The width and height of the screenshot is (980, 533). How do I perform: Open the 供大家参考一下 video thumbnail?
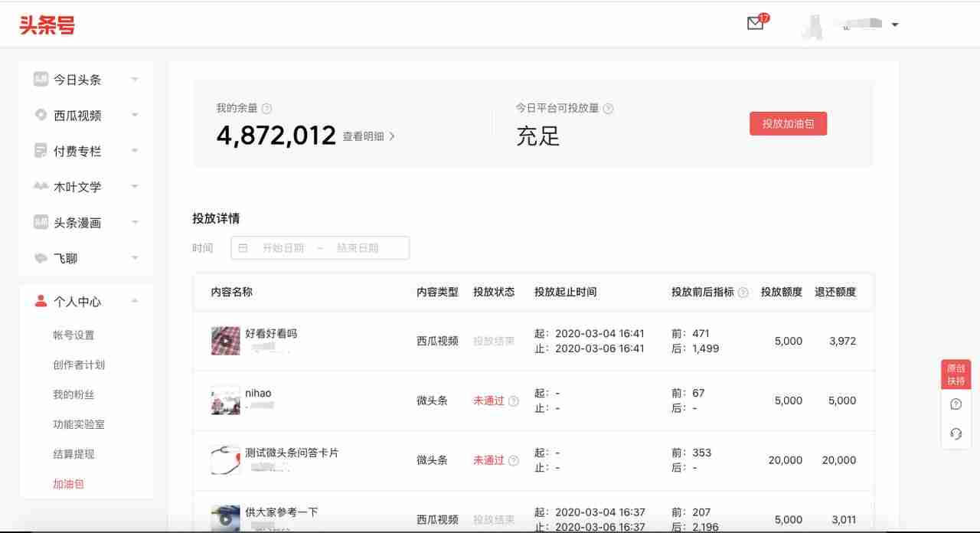click(225, 518)
